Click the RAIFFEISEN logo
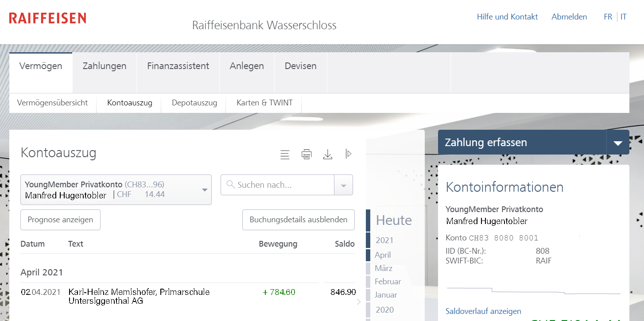Screen dimensions: 644x321 click(48, 18)
